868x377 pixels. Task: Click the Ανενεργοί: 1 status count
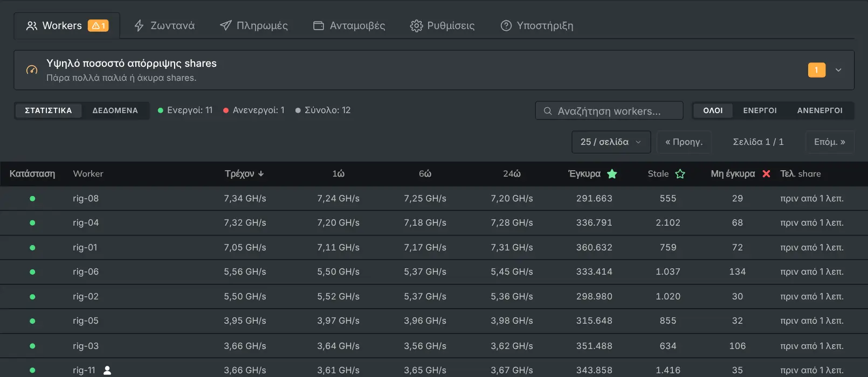tap(254, 110)
